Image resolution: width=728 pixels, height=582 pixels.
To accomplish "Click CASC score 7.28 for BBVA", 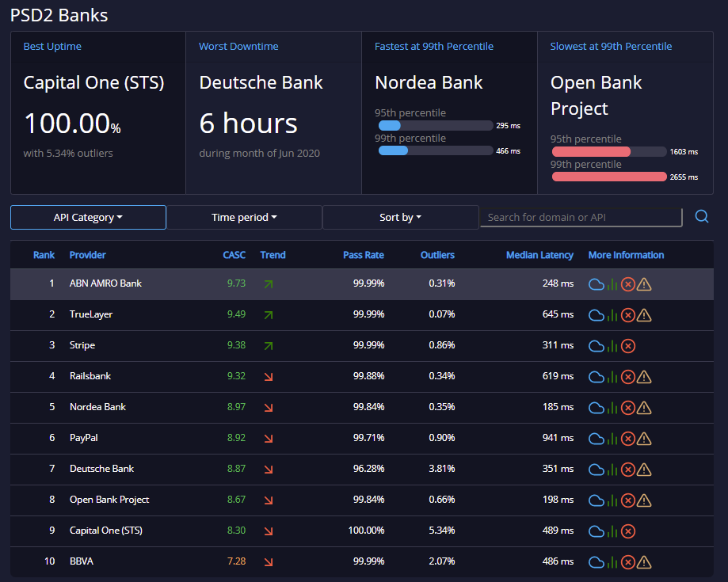I will (x=236, y=561).
